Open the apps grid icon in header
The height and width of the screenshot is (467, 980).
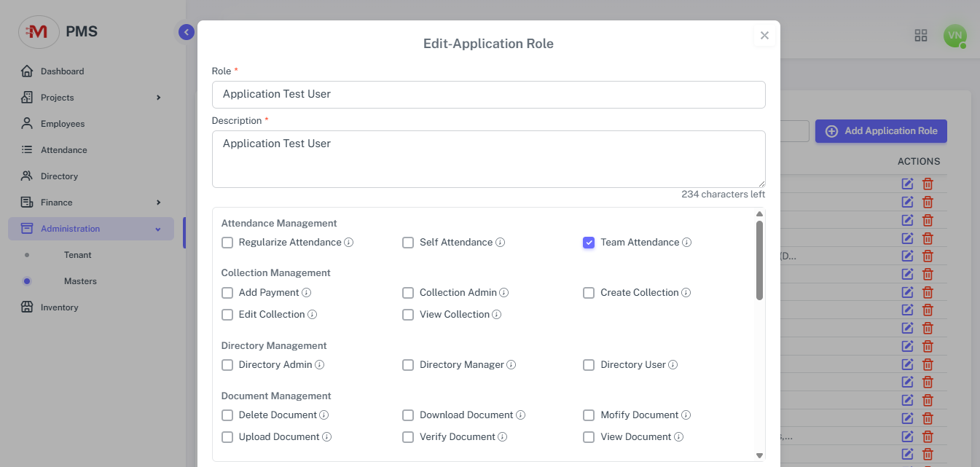921,36
